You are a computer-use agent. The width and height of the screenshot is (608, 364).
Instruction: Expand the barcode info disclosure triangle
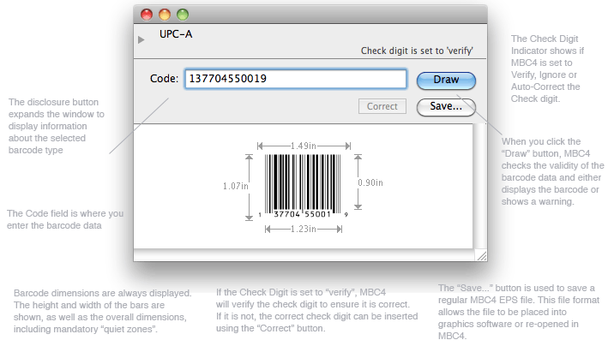pyautogui.click(x=141, y=39)
